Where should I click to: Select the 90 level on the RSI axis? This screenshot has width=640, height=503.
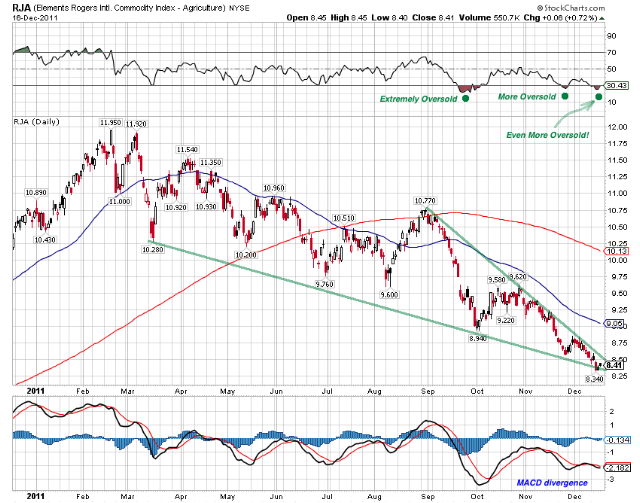[x=611, y=36]
